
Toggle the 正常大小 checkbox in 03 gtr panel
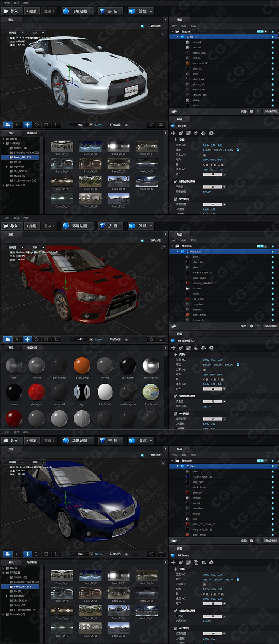click(205, 155)
